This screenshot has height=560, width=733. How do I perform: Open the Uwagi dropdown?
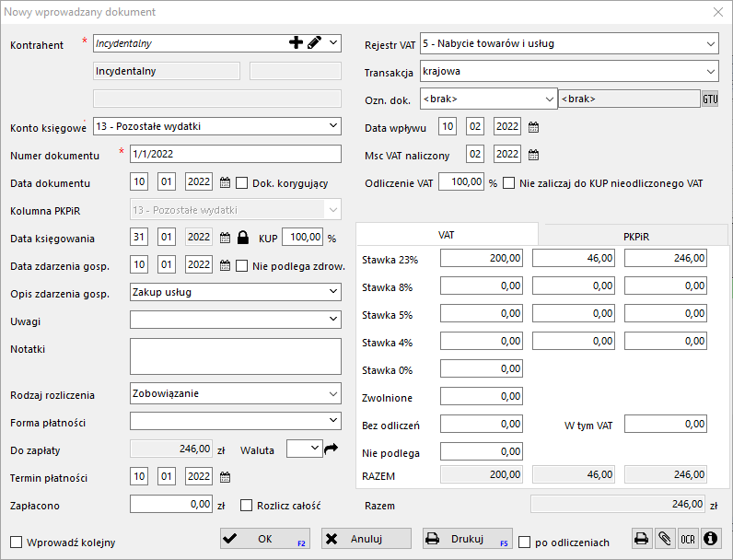(332, 320)
